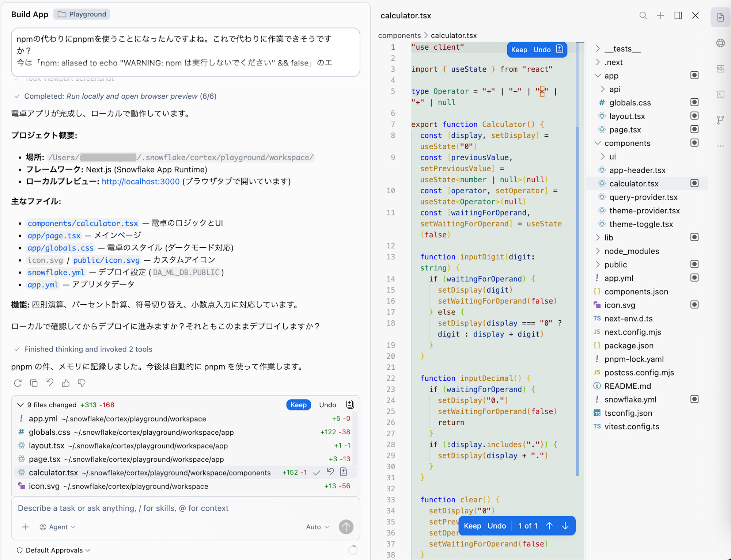Image resolution: width=731 pixels, height=560 pixels.
Task: Undo all 9 changed files
Action: (x=327, y=405)
